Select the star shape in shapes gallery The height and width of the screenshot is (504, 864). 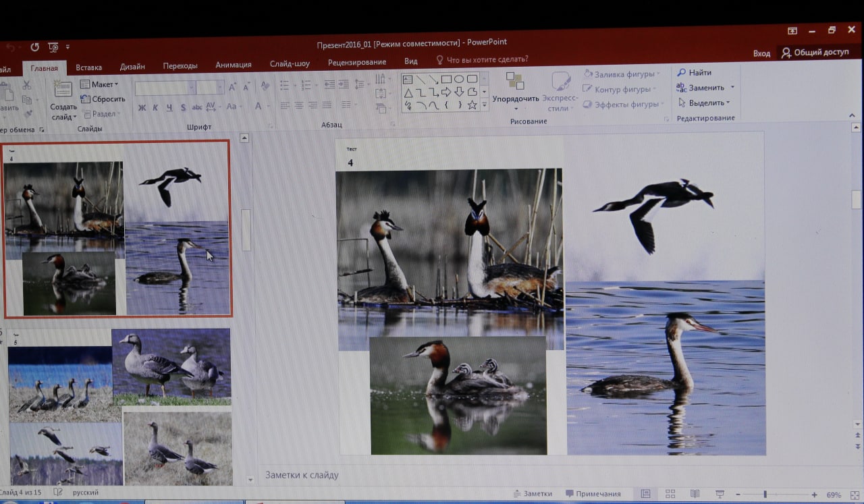472,105
